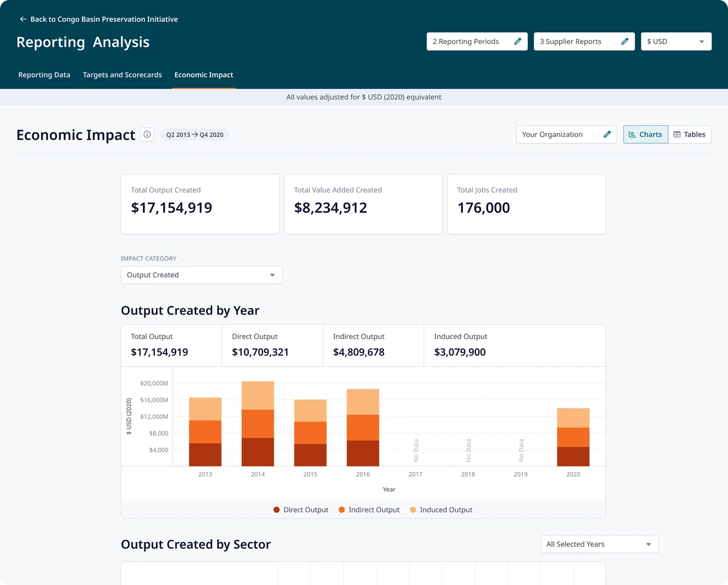
Task: Click the Total Jobs Created card
Action: pos(527,204)
